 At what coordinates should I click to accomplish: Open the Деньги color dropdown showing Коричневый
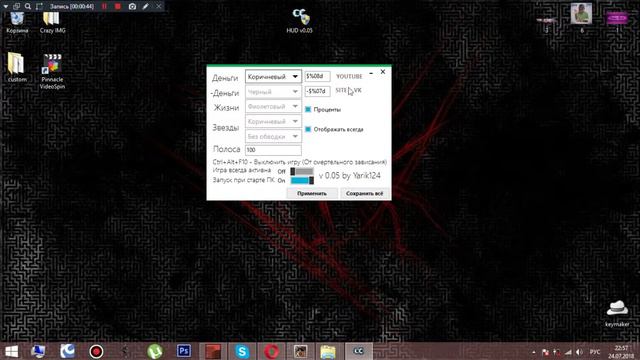[x=273, y=77]
